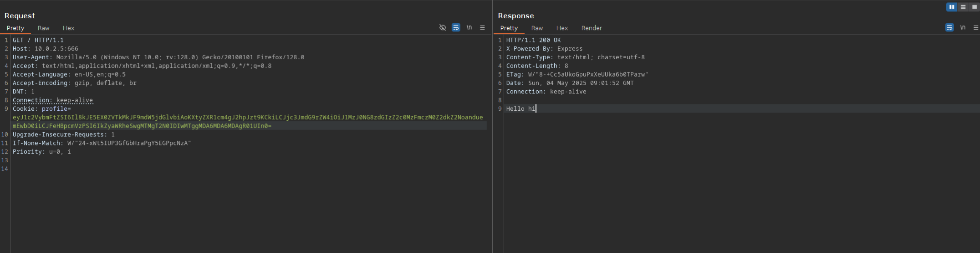Viewport: 980px width, 253px height.
Task: Toggle the eye-slash icon in Request panel
Action: pos(442,28)
